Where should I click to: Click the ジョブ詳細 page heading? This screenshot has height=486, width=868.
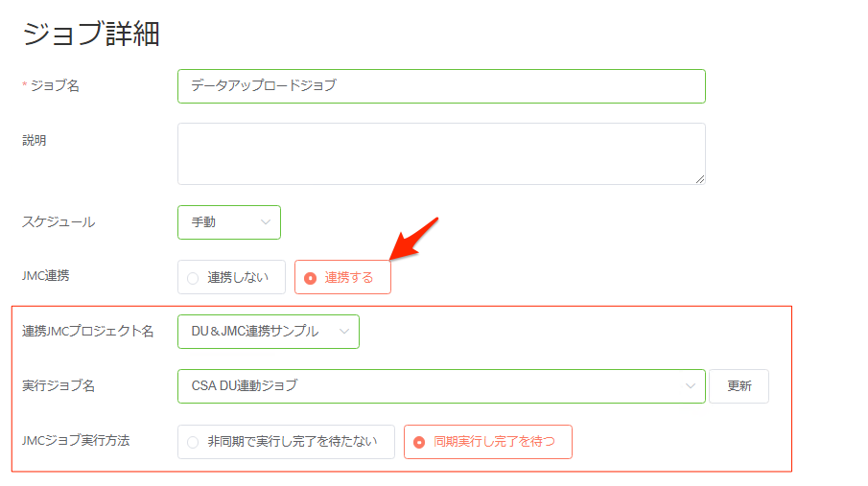click(x=91, y=34)
